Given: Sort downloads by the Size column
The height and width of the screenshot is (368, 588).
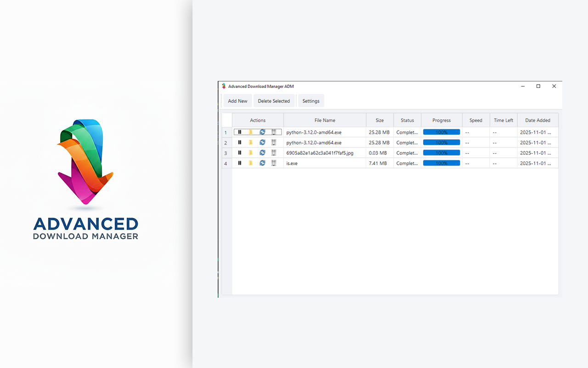Looking at the screenshot, I should tap(379, 120).
